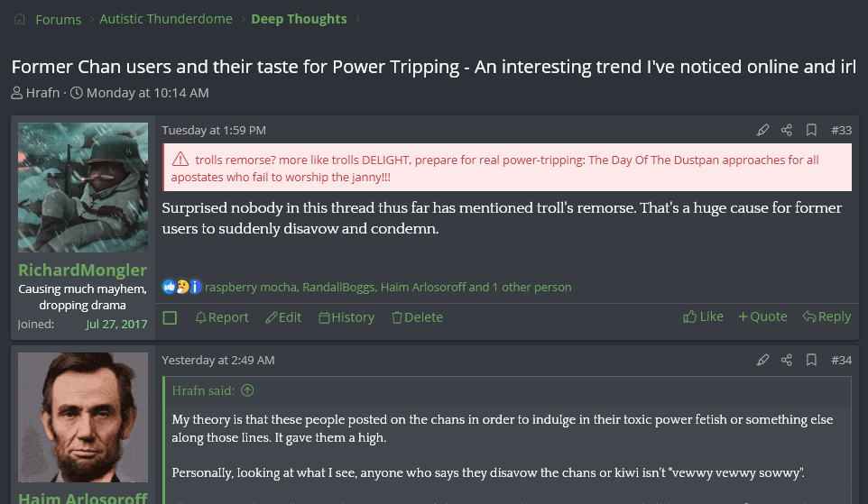868x504 pixels.
Task: View History of post #33
Action: coord(346,317)
